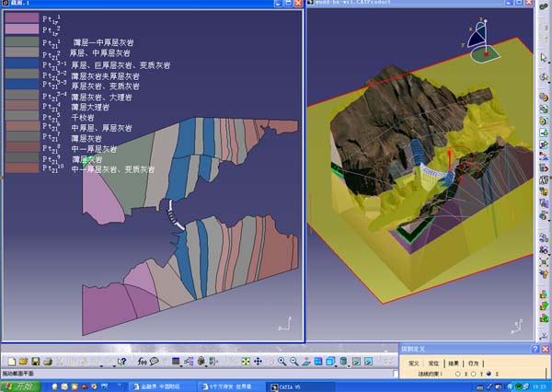Select the arrow Select tool in right toolbar
Viewport: 552px width, 392px height.
click(x=544, y=57)
